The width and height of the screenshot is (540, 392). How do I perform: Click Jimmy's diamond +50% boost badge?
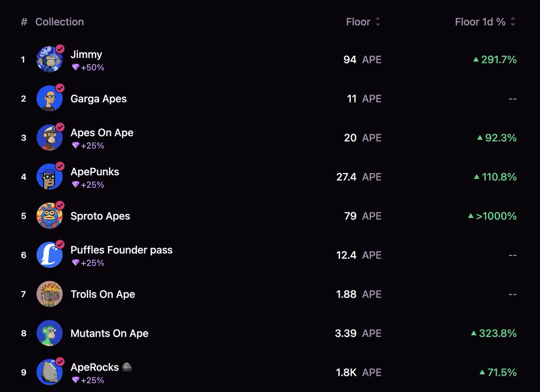click(88, 67)
